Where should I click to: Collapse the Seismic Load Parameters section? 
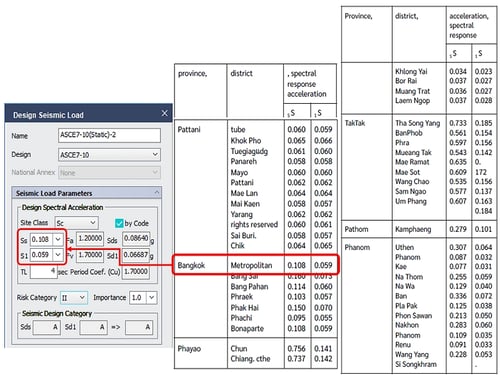coord(157,193)
